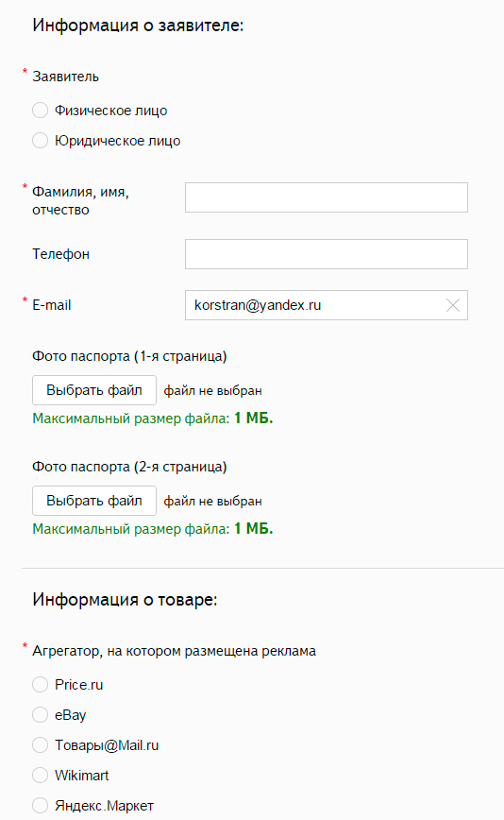The width and height of the screenshot is (504, 820).
Task: Click the Телефон field label
Action: click(60, 254)
